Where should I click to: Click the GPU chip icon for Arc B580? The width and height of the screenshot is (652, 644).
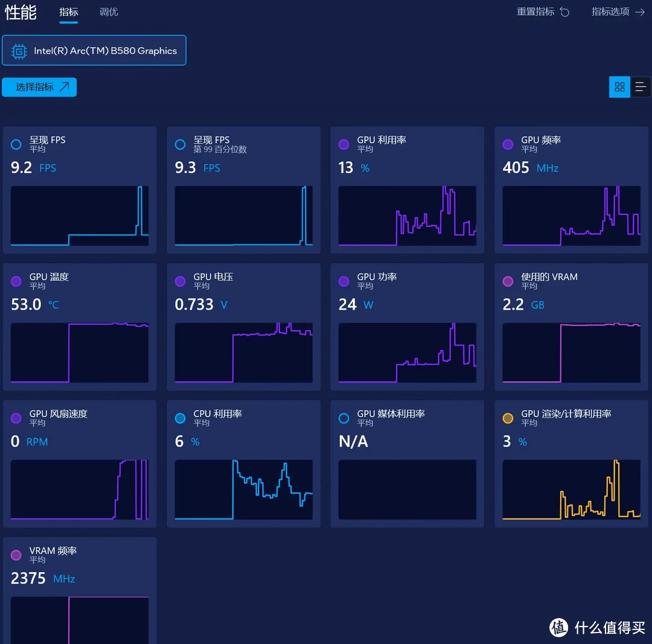click(x=19, y=51)
